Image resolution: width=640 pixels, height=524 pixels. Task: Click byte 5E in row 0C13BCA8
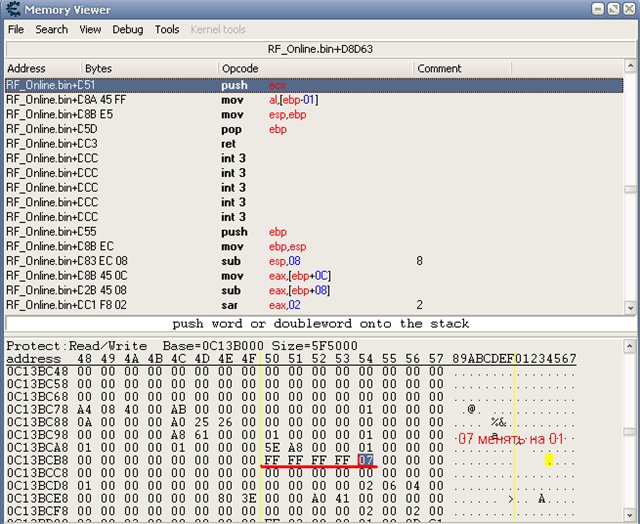point(272,448)
